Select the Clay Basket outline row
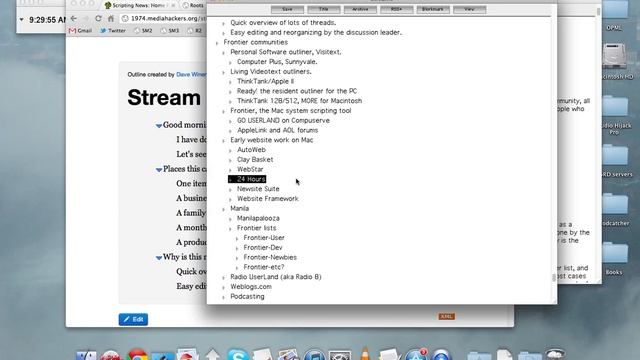 click(255, 160)
